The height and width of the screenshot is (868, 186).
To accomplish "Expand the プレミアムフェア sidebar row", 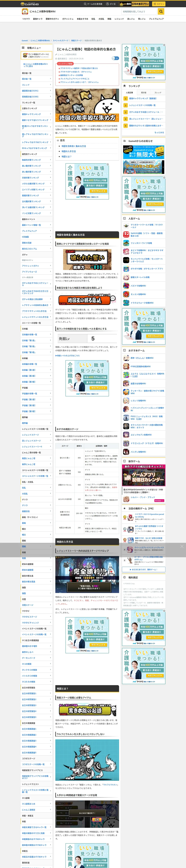I will (x=37, y=231).
